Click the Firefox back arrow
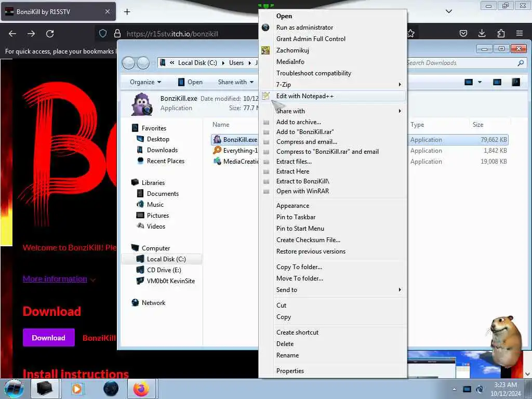Screen dimensions: 532x399 point(12,34)
